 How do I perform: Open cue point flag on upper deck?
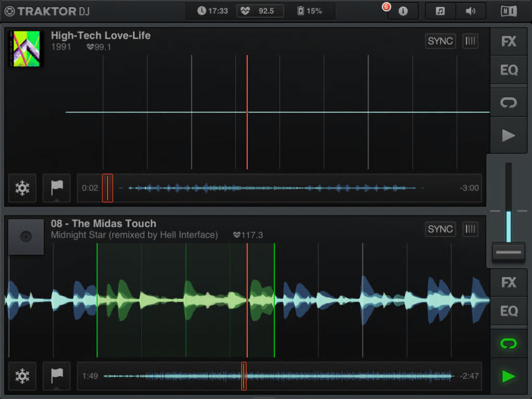click(x=57, y=188)
